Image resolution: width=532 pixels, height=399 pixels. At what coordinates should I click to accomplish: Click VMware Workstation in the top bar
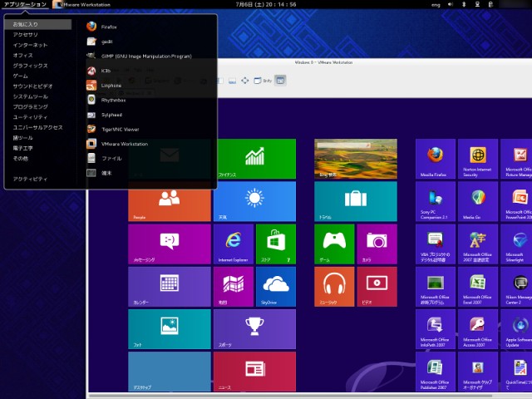tap(81, 4)
